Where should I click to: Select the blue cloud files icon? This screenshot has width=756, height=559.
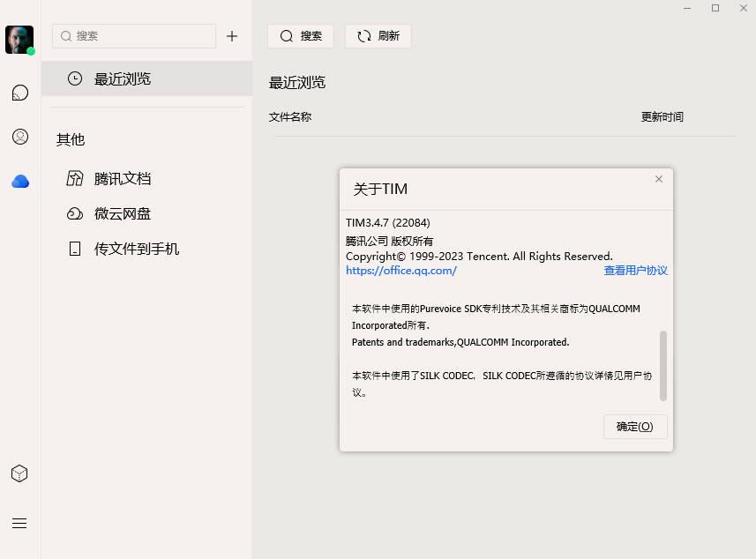point(20,182)
